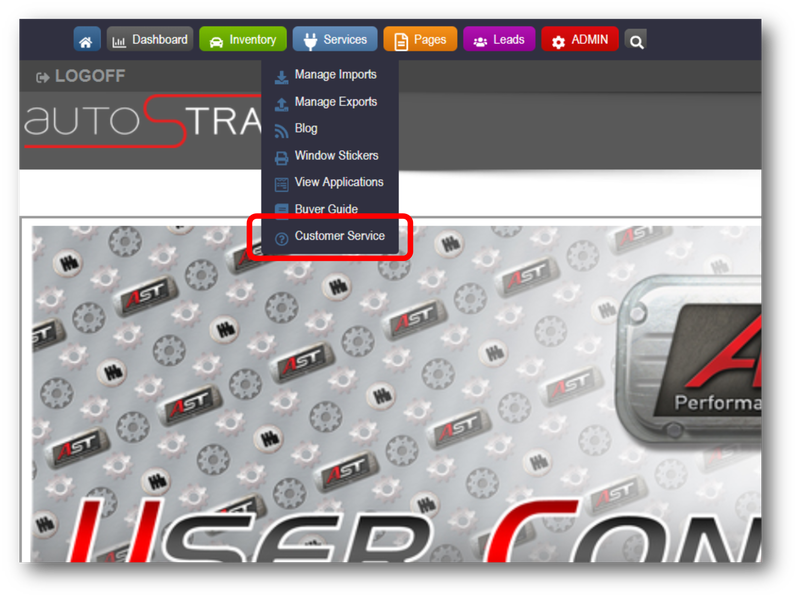Select Manage Exports from Services menu
Screen dimensions: 800x600
tap(330, 102)
